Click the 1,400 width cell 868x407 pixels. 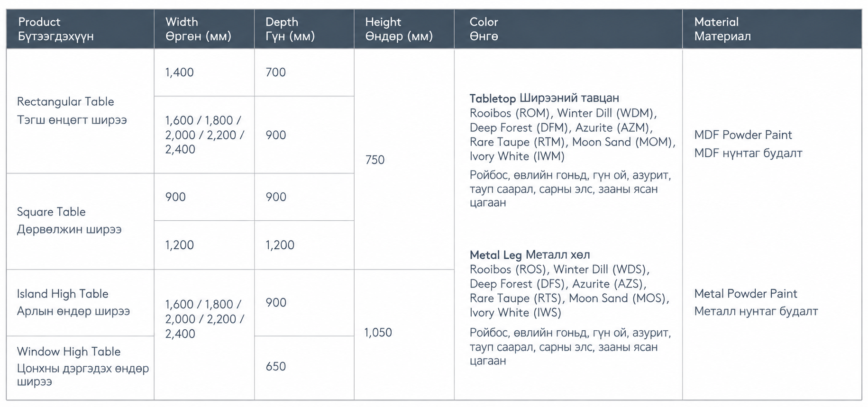[x=204, y=72]
